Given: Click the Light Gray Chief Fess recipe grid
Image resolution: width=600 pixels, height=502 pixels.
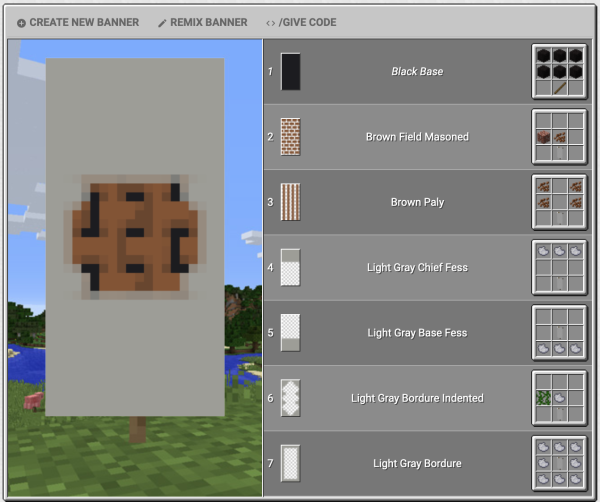Looking at the screenshot, I should click(556, 267).
